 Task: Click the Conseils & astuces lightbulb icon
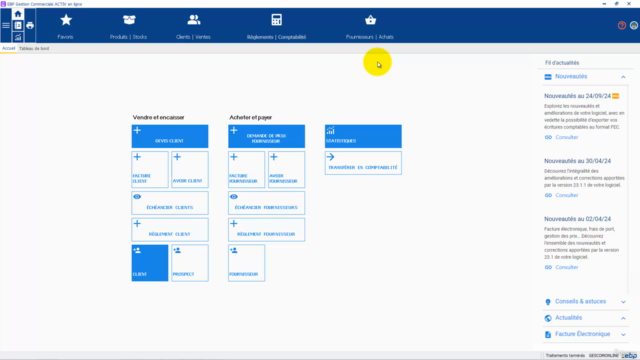point(548,302)
